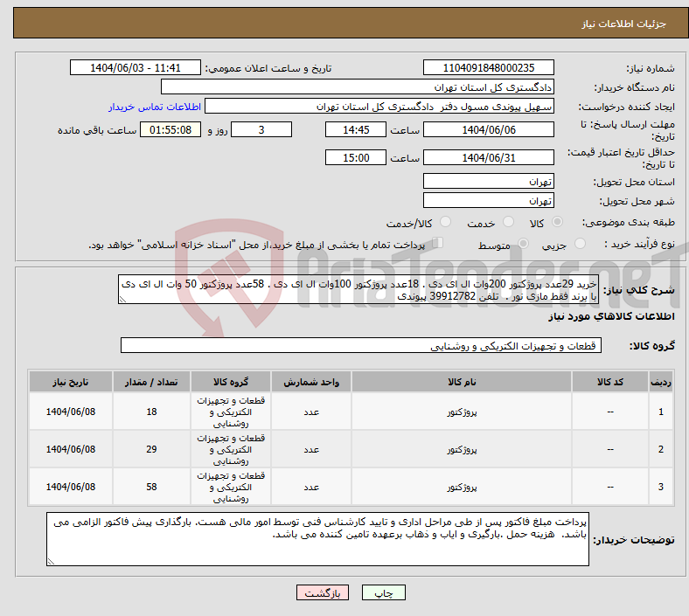Click the شرح کلی نیاز description textbox
Screen dimensions: 689x616
[x=358, y=289]
